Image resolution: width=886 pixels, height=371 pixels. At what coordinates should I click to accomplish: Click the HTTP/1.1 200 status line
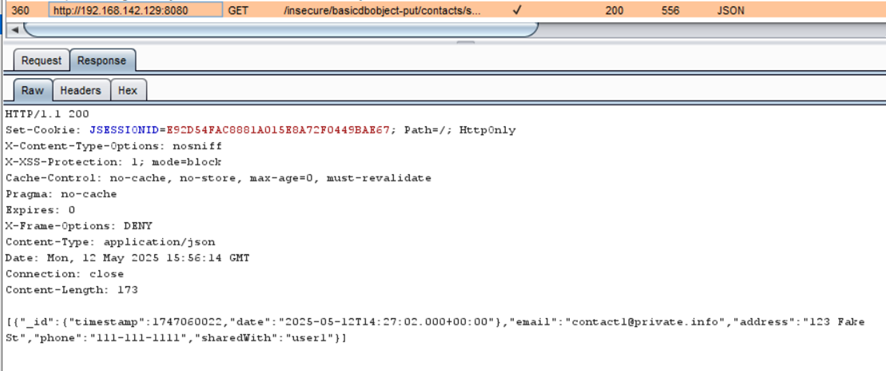click(47, 114)
